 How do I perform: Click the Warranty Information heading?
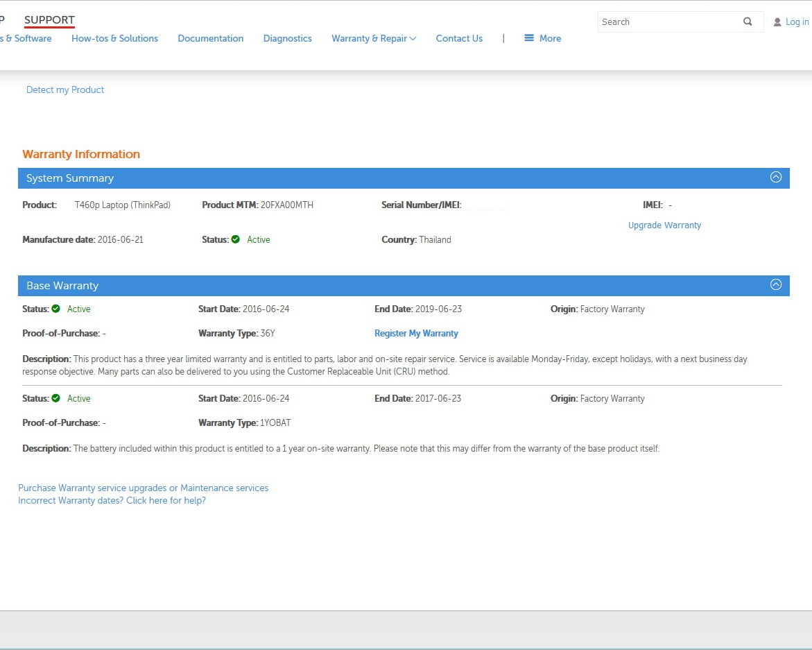coord(81,154)
